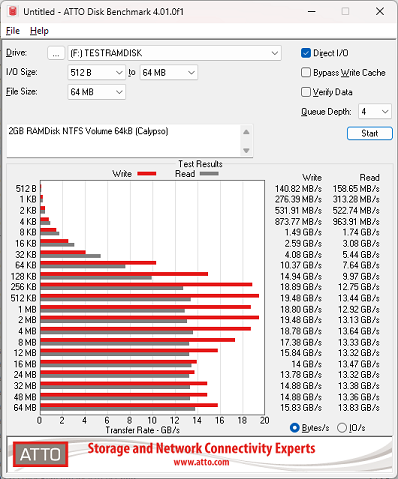Screen dimensions: 398x479
Task: Uncheck the Direct I/O checkbox
Action: click(306, 53)
